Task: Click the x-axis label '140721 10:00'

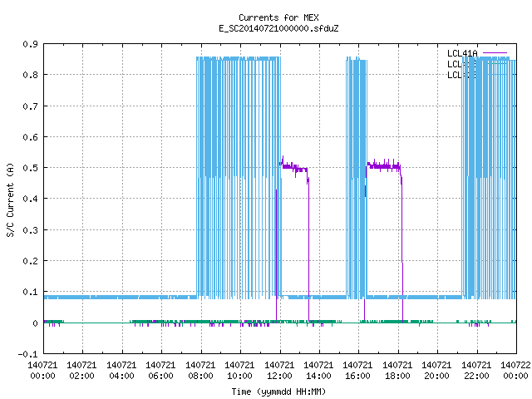Action: tap(239, 371)
